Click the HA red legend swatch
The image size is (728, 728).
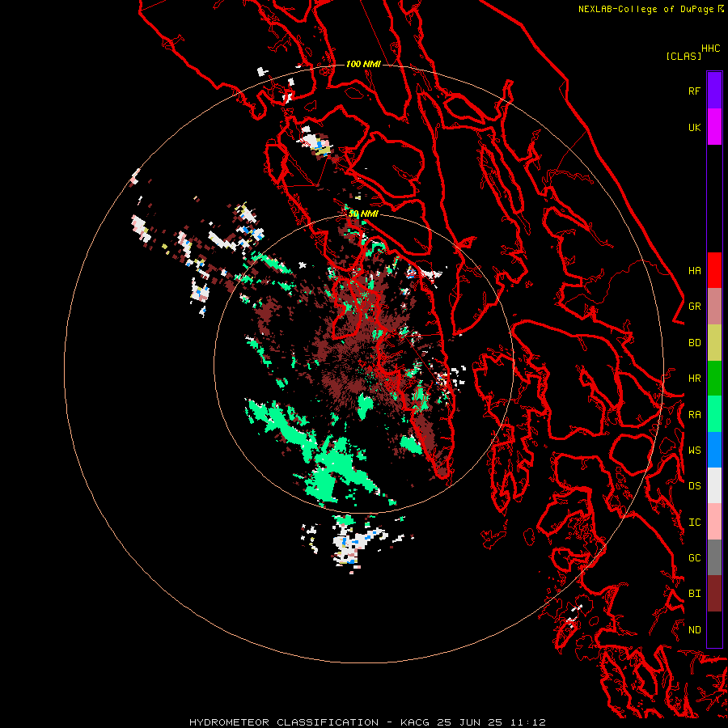tap(714, 270)
